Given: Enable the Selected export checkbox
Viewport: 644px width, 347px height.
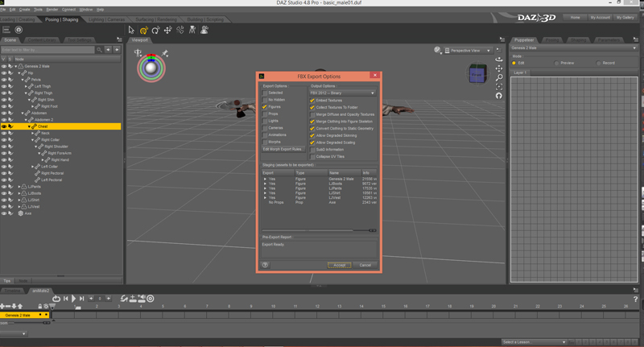Looking at the screenshot, I should click(265, 93).
